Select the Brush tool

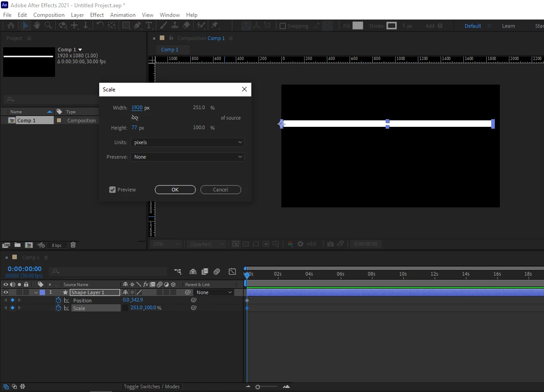[x=163, y=25]
